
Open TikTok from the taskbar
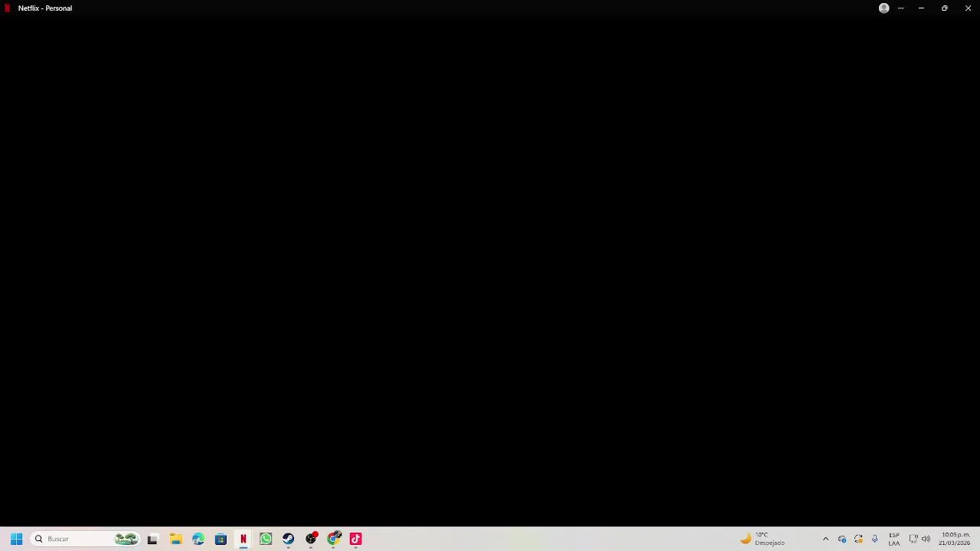point(356,539)
